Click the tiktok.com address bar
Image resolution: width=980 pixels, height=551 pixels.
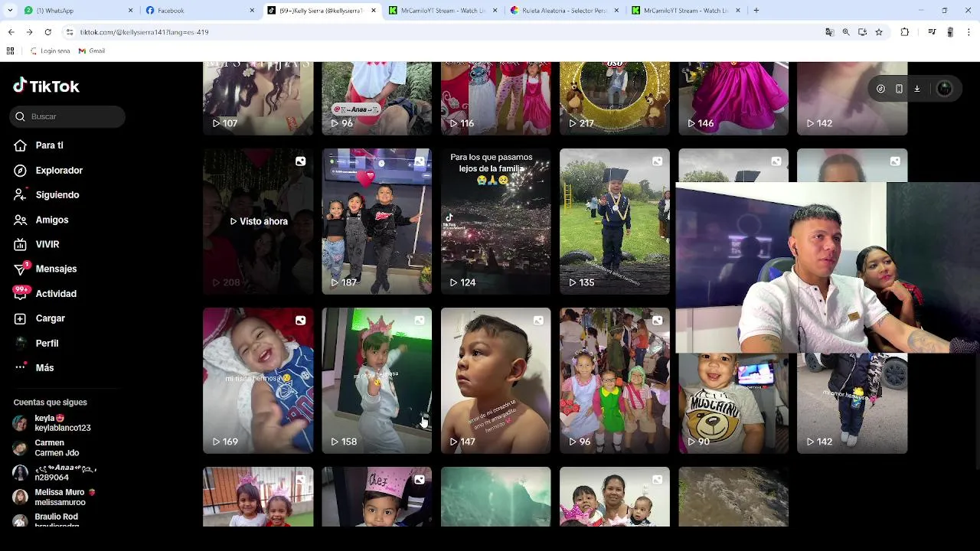tap(444, 32)
